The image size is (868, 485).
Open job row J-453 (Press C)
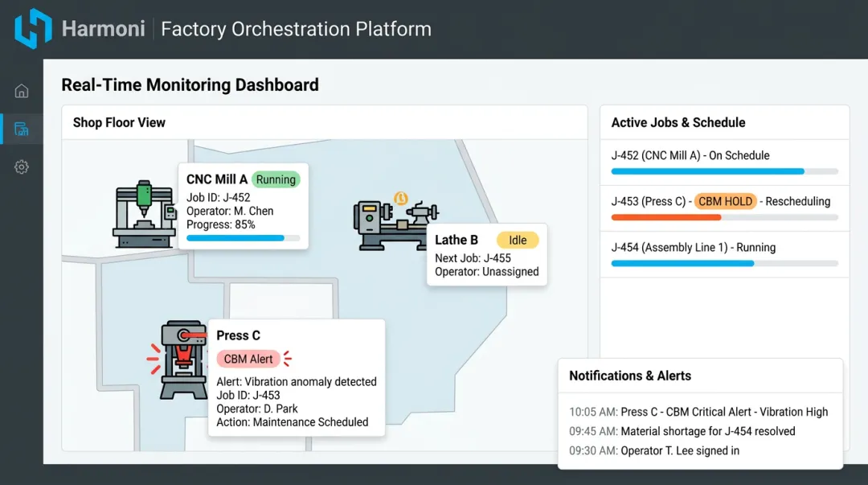[x=725, y=208]
